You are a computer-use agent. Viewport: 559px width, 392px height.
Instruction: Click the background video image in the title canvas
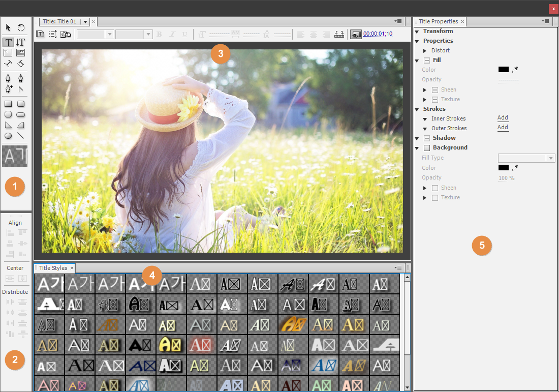coord(222,151)
